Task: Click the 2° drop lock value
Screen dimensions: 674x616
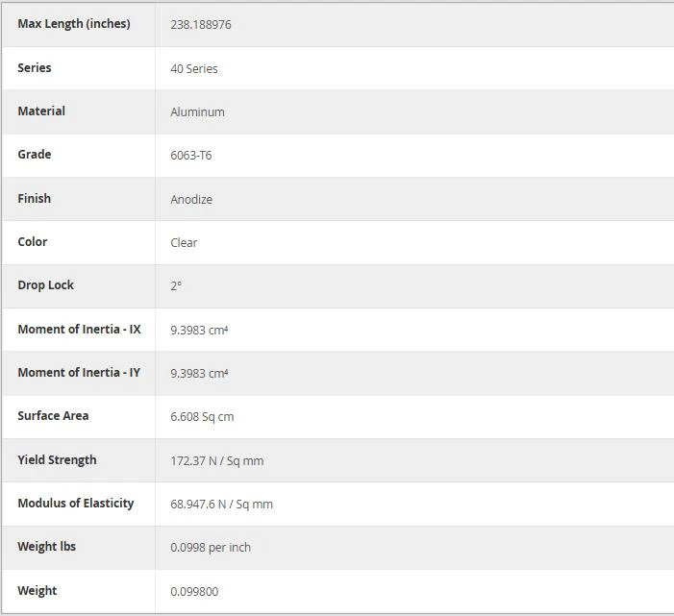Action: tap(176, 286)
